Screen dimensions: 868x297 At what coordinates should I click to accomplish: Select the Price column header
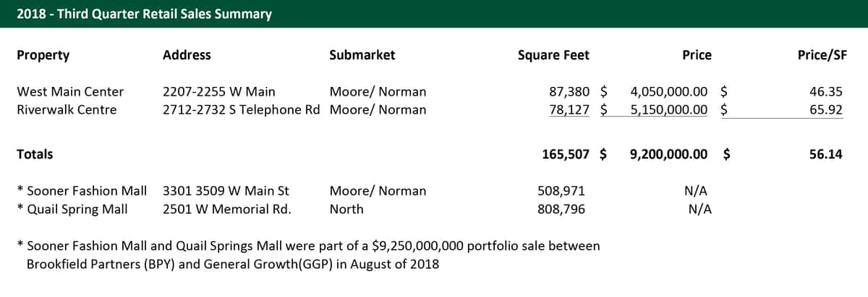coord(697,55)
